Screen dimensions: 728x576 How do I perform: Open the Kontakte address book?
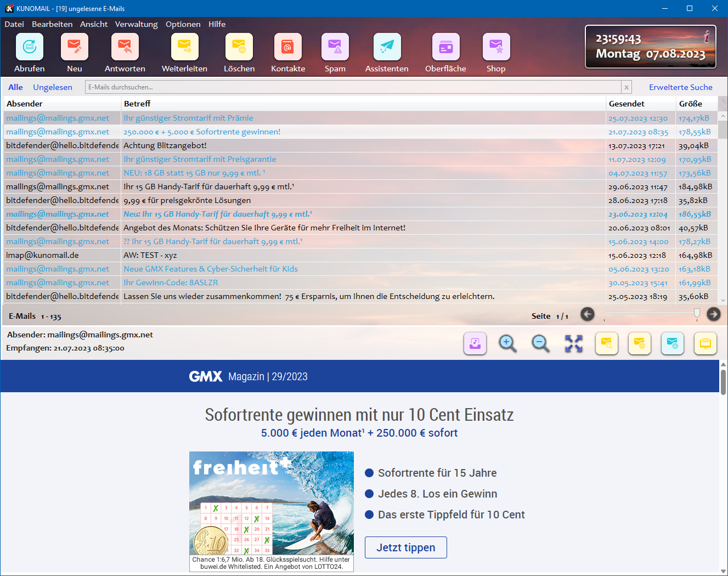(x=288, y=47)
